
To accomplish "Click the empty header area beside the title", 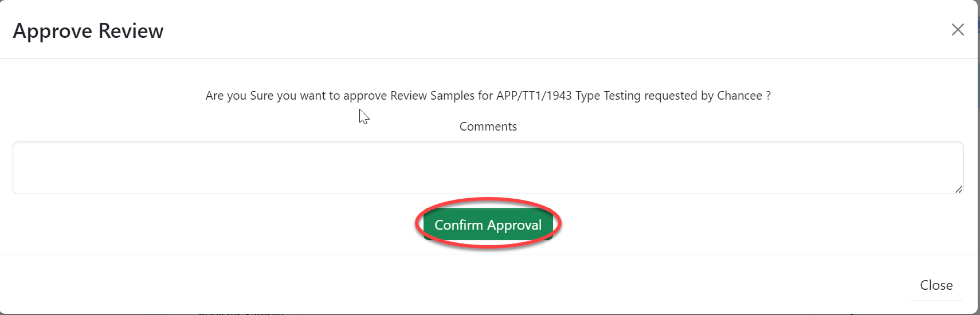I will tap(516, 30).
